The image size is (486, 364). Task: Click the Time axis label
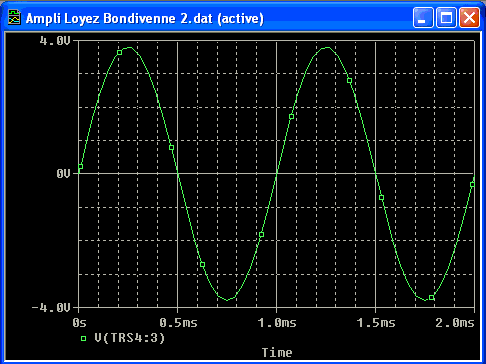point(277,353)
